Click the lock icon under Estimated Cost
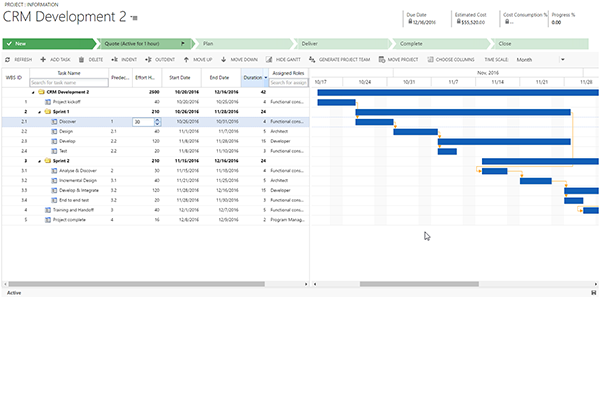This screenshot has width=600, height=420. tap(458, 22)
